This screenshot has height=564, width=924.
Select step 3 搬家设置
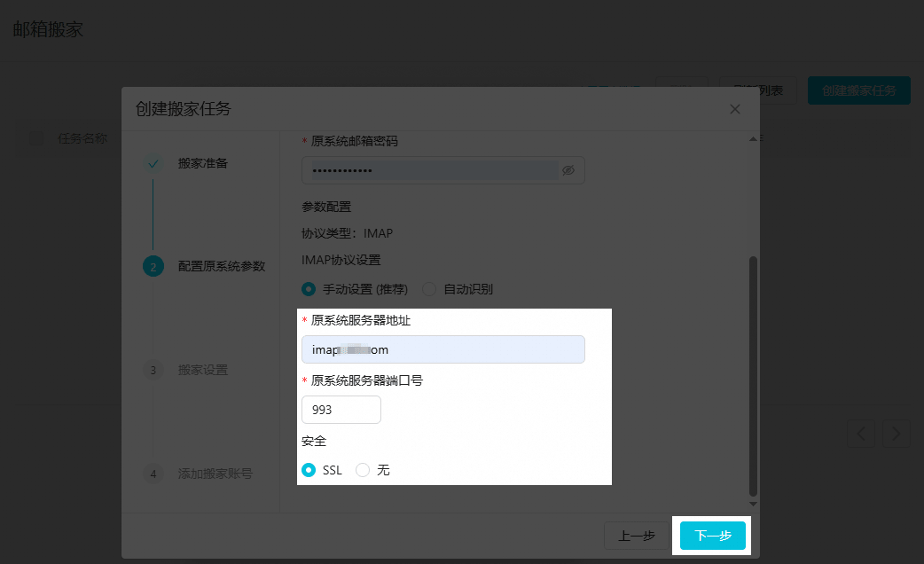coord(153,371)
